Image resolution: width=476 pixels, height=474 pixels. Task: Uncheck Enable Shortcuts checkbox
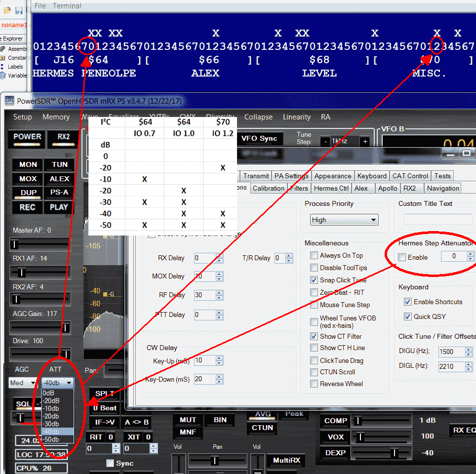coord(408,302)
